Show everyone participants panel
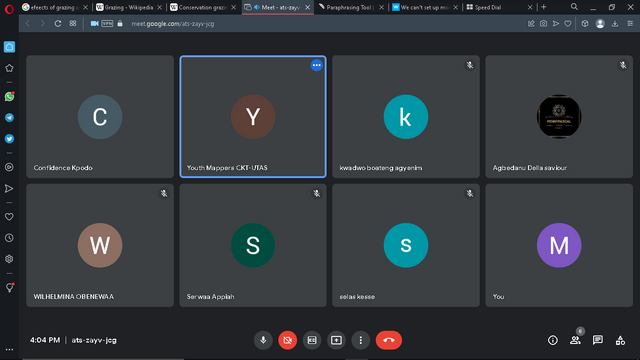Viewport: 640px width, 360px height. (x=575, y=340)
